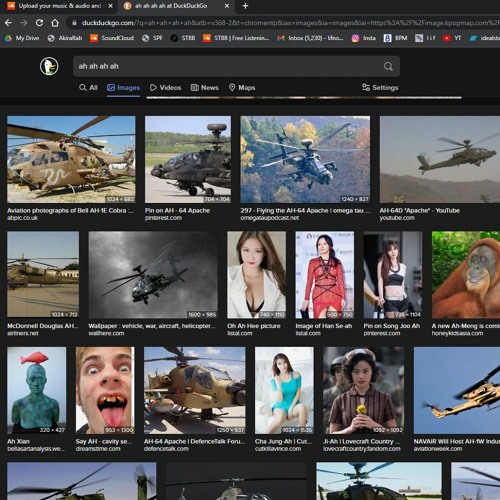Open the Cha Jung-Ah thumbnail
Screen dimensions: 500x500
284,390
